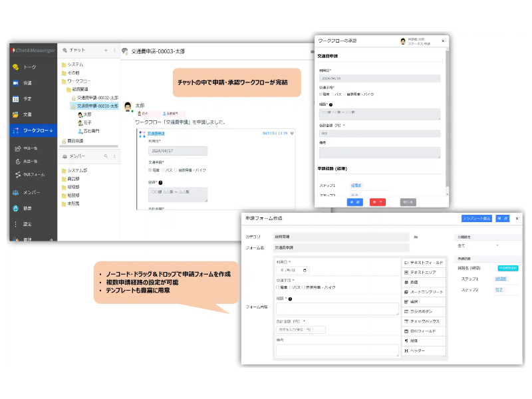This screenshot has height=399, width=532.
Task: Open the 全て visibility dropdown in form builder
Action: point(479,245)
